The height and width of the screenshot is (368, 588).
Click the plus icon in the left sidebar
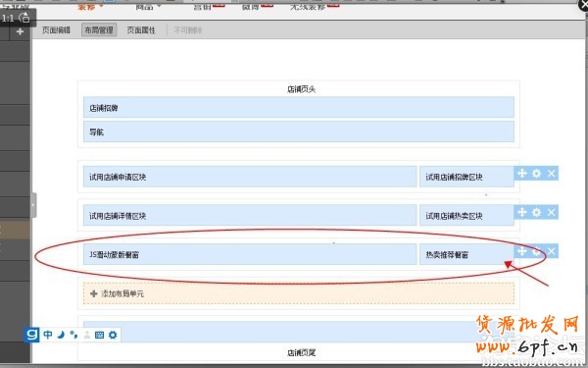click(x=20, y=32)
